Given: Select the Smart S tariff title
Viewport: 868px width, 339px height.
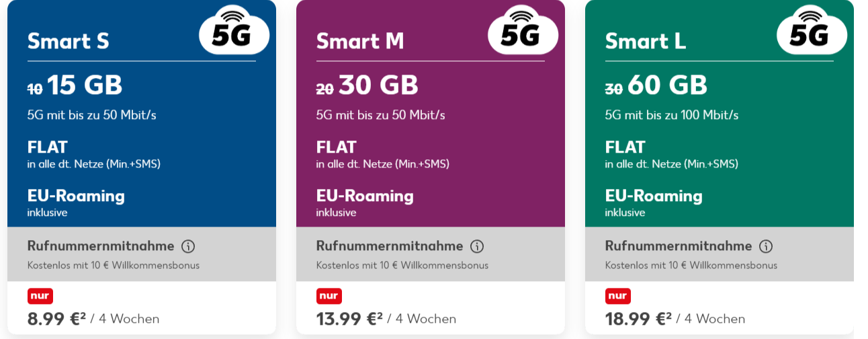Looking at the screenshot, I should coord(68,41).
